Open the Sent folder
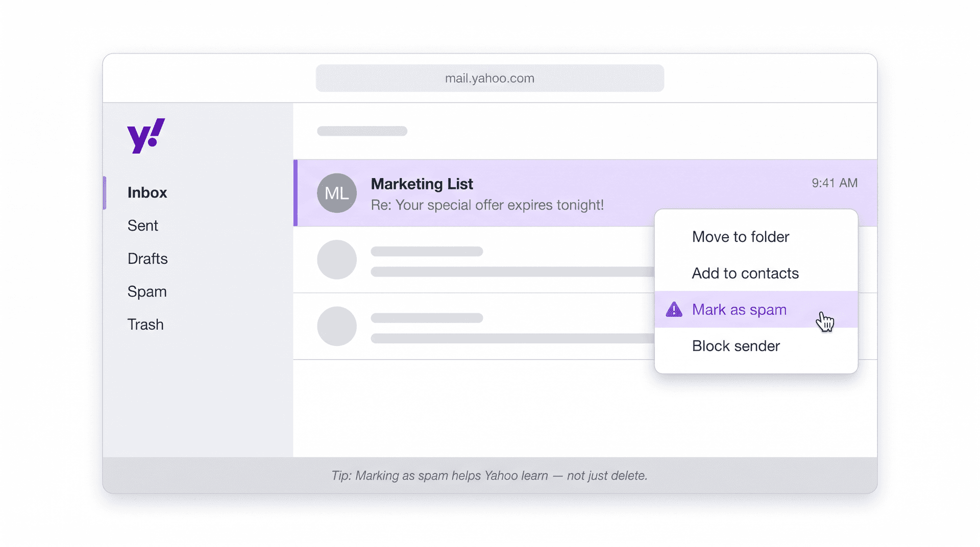980x547 pixels. click(142, 225)
